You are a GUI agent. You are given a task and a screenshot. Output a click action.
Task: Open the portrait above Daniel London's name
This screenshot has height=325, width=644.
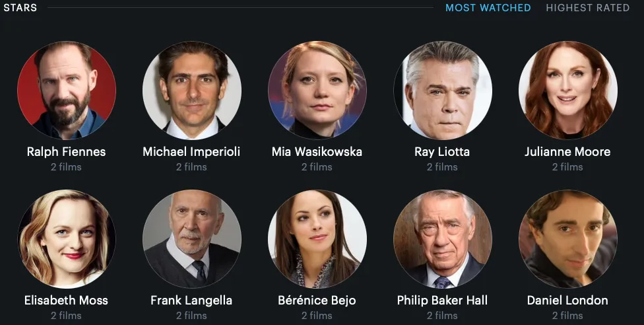coord(567,238)
